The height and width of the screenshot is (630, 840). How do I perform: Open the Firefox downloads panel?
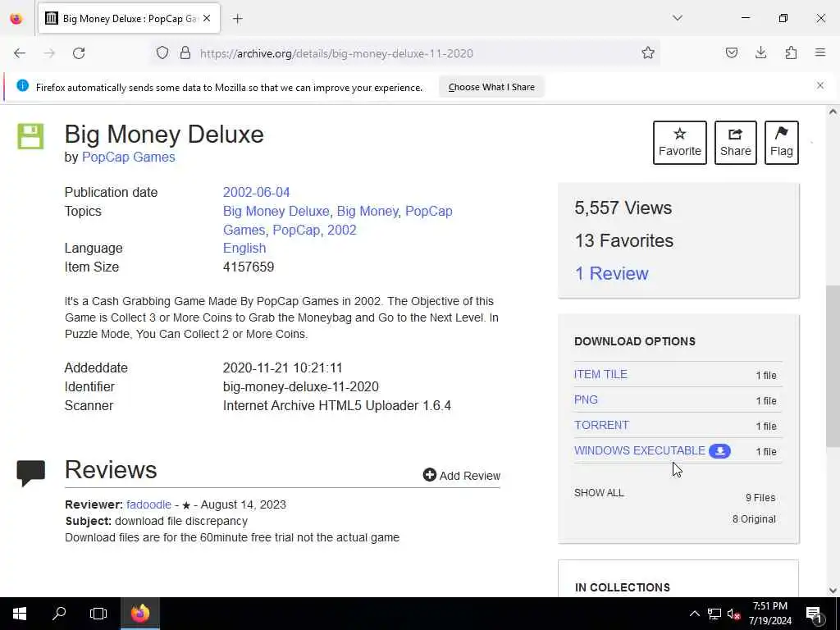[760, 52]
